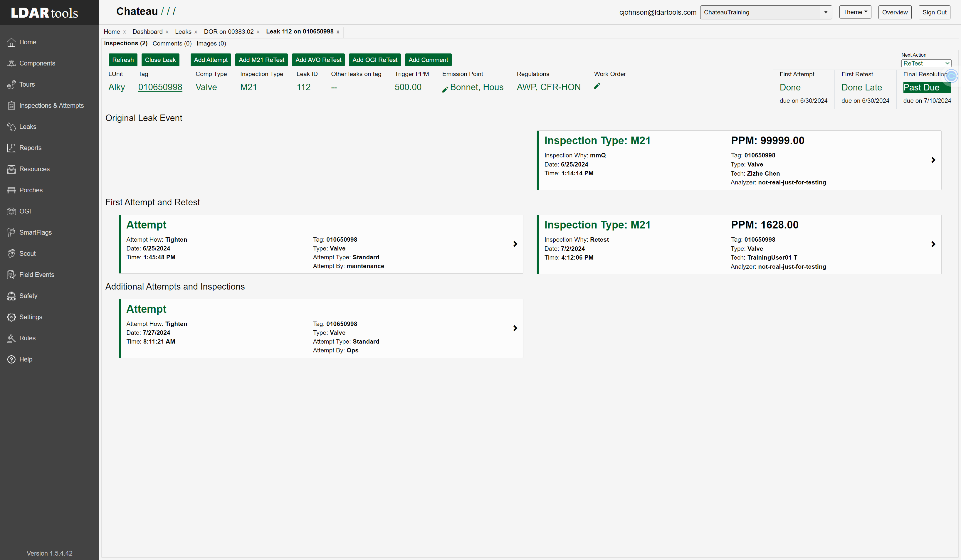961x560 pixels.
Task: Click the Add Attempt button
Action: (x=211, y=60)
